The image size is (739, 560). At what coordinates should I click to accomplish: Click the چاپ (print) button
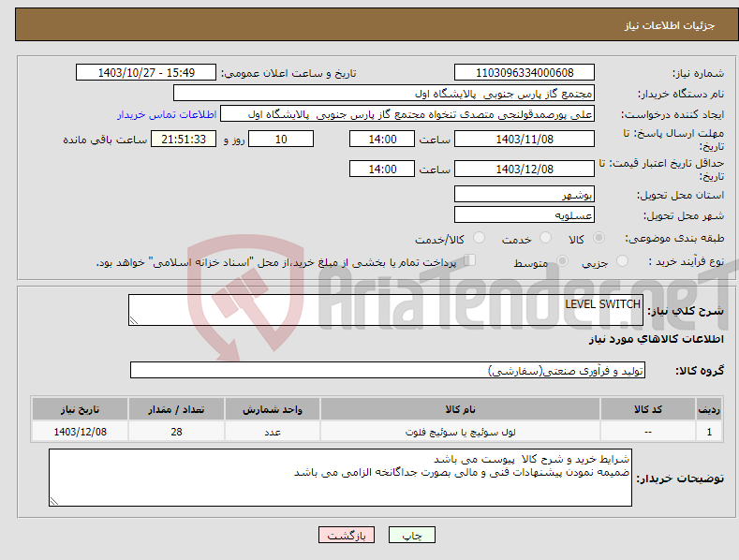[x=411, y=535]
